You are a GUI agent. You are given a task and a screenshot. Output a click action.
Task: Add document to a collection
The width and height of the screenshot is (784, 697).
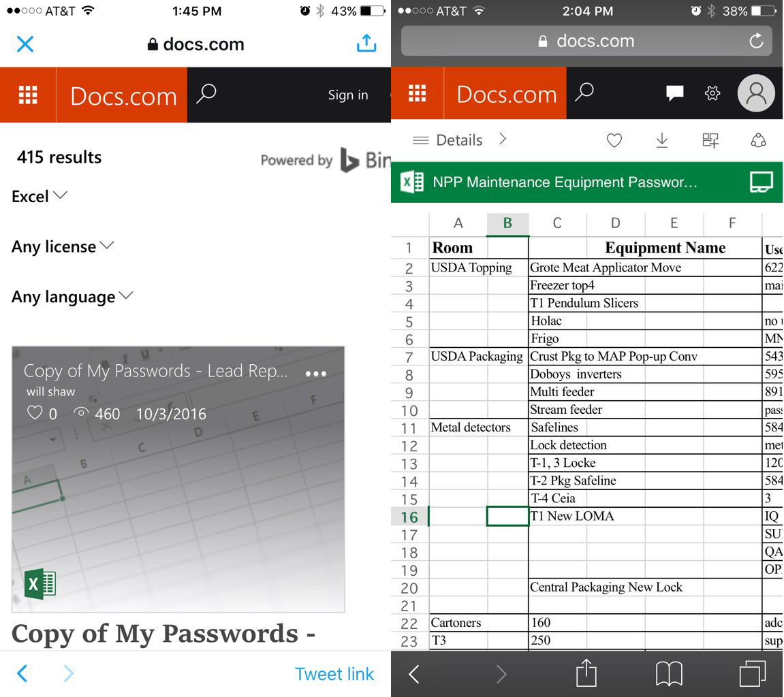coord(710,140)
